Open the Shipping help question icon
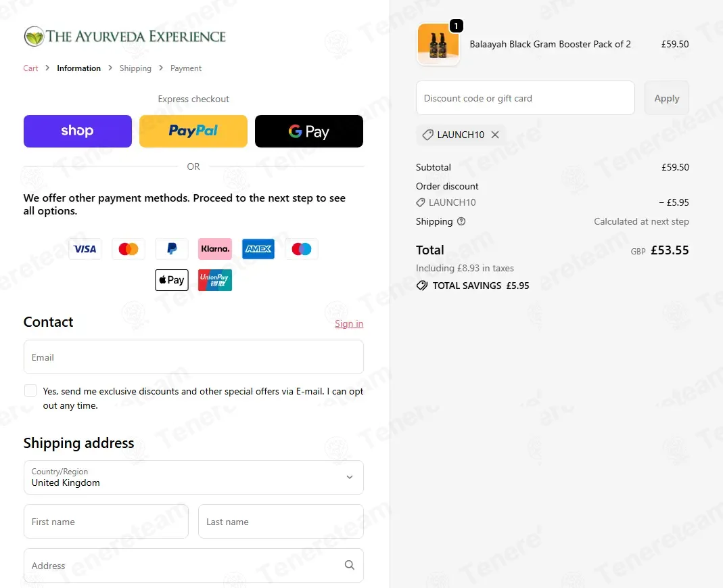This screenshot has height=588, width=723. pyautogui.click(x=461, y=221)
